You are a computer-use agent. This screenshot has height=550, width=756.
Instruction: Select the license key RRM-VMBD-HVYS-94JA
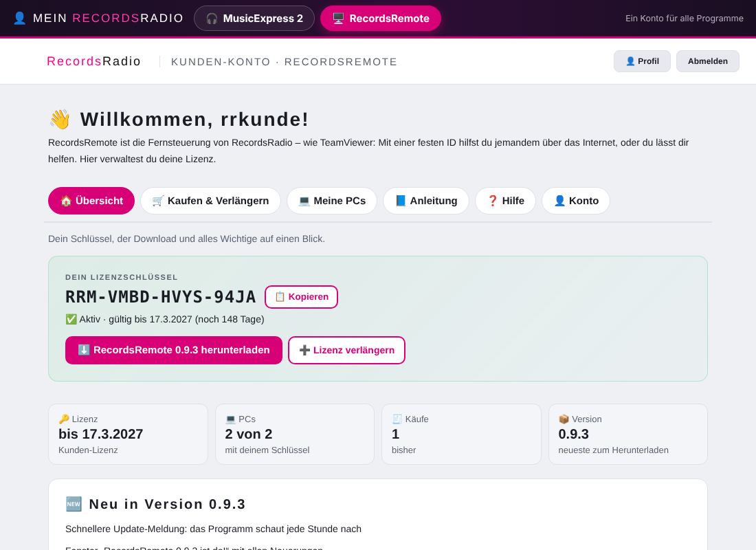[x=161, y=297]
